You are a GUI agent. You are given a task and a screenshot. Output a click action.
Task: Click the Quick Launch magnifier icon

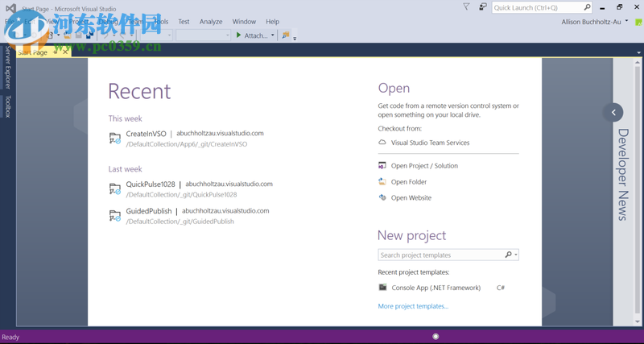pyautogui.click(x=587, y=7)
